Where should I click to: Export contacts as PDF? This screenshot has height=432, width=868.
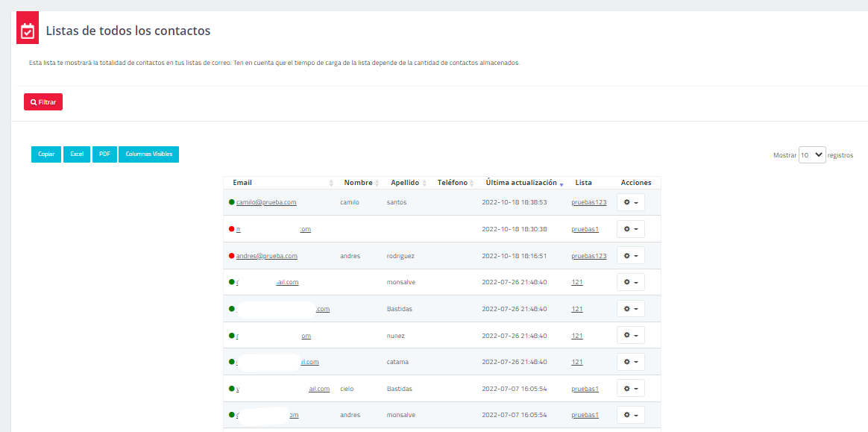click(x=104, y=154)
